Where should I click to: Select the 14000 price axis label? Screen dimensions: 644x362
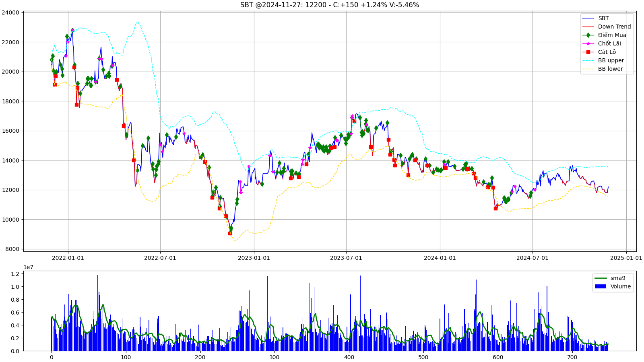pyautogui.click(x=10, y=160)
